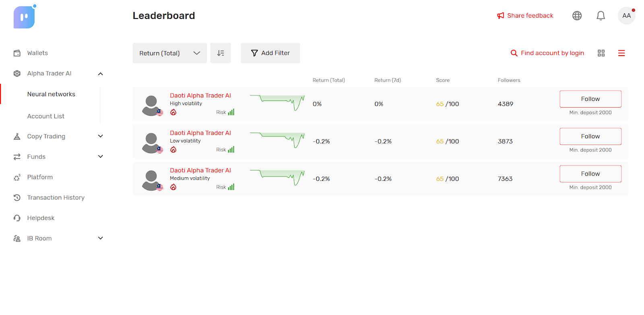Open the Return (Total) sort dropdown
This screenshot has width=644, height=315.
coord(169,53)
